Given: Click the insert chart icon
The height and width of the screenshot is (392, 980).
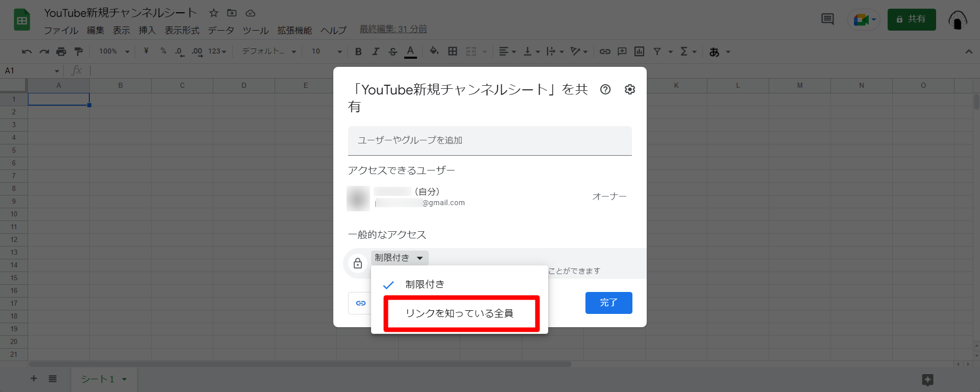Looking at the screenshot, I should click(x=639, y=52).
